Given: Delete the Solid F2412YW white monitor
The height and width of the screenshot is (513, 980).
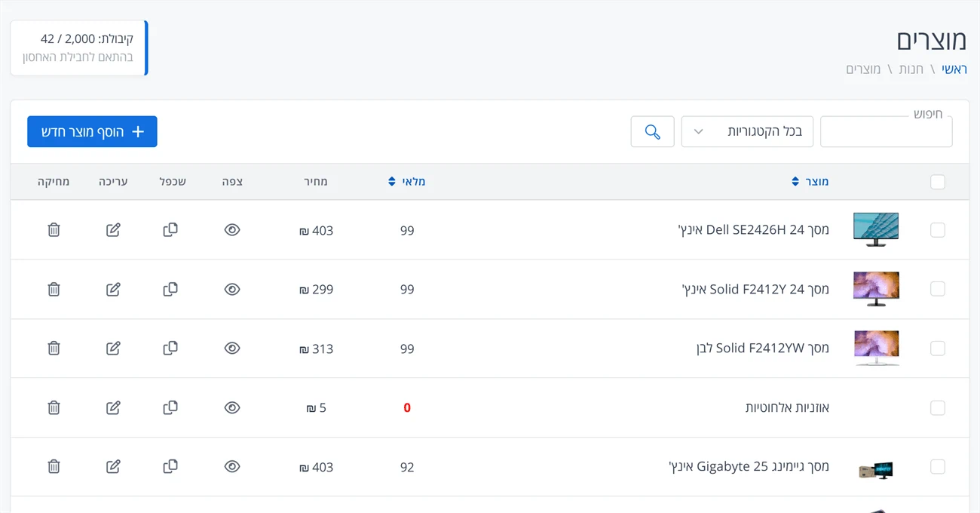Looking at the screenshot, I should click(54, 348).
